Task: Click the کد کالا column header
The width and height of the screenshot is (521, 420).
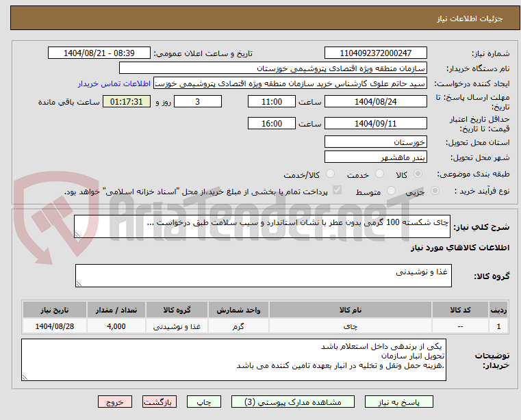Action: point(460,310)
